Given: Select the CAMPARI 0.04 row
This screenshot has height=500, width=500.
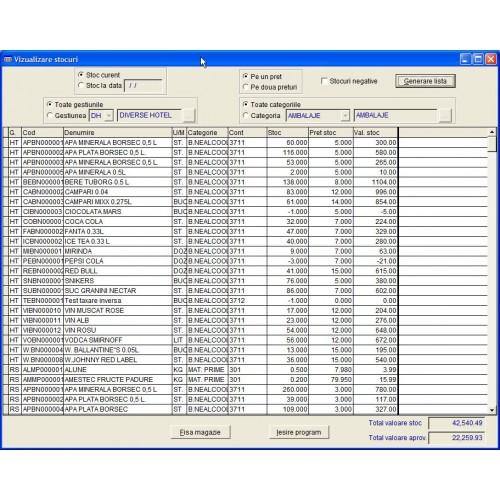Looking at the screenshot, I should click(x=245, y=192).
